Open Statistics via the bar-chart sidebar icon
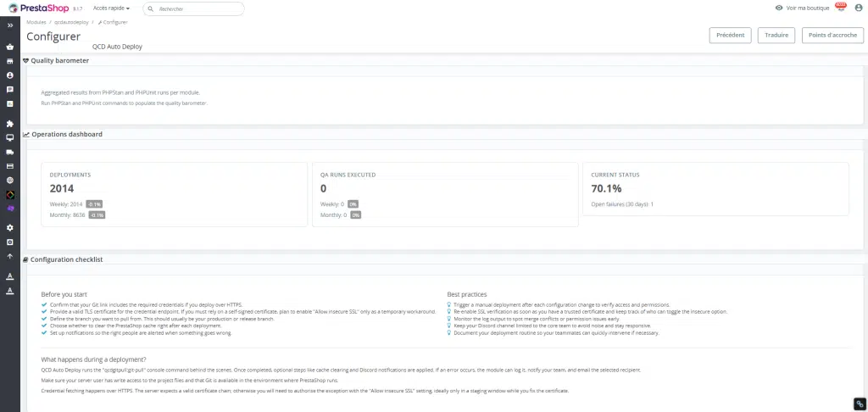Image resolution: width=868 pixels, height=412 pixels. (10, 103)
